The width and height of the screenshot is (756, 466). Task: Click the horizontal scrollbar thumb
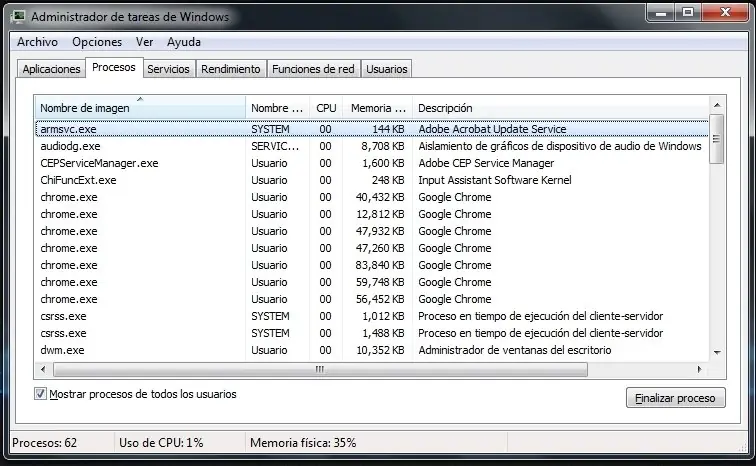click(x=320, y=370)
